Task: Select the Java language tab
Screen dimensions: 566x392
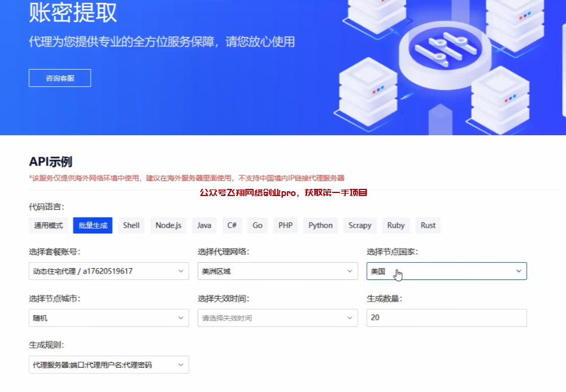Action: click(x=204, y=225)
